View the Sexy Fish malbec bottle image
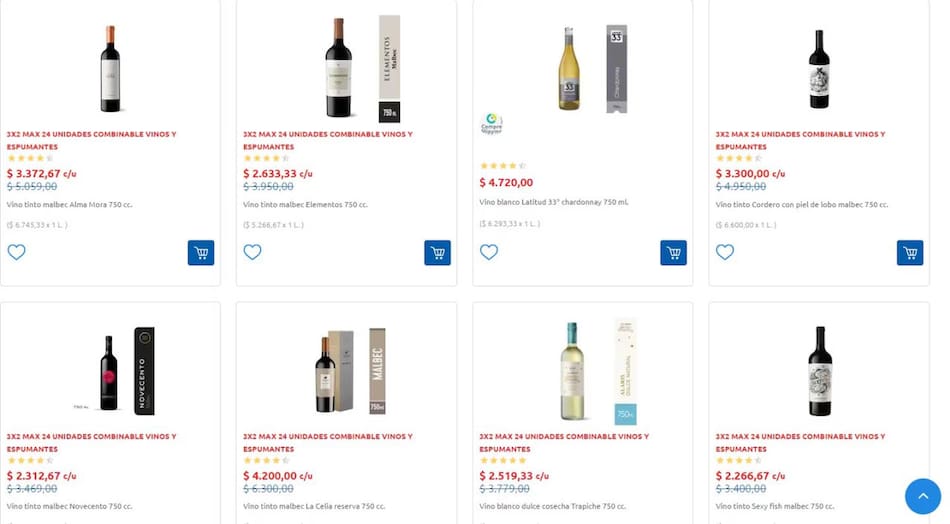The image size is (950, 524). (820, 371)
